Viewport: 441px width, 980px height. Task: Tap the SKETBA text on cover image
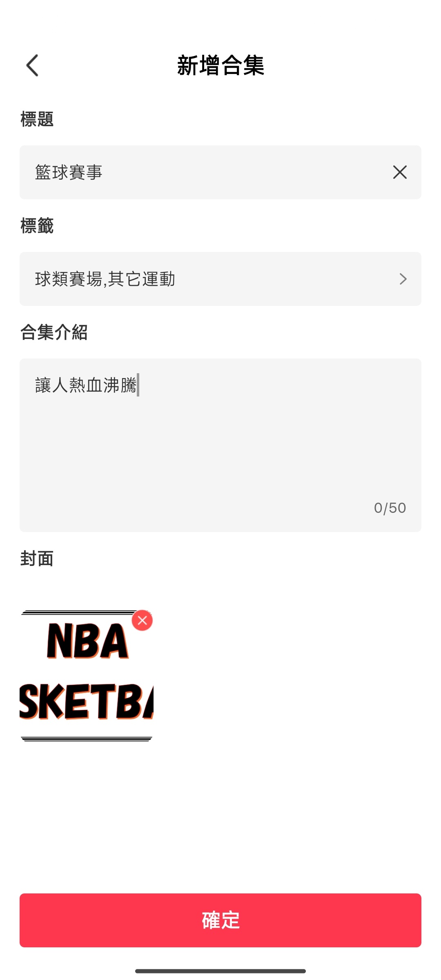[x=87, y=702]
